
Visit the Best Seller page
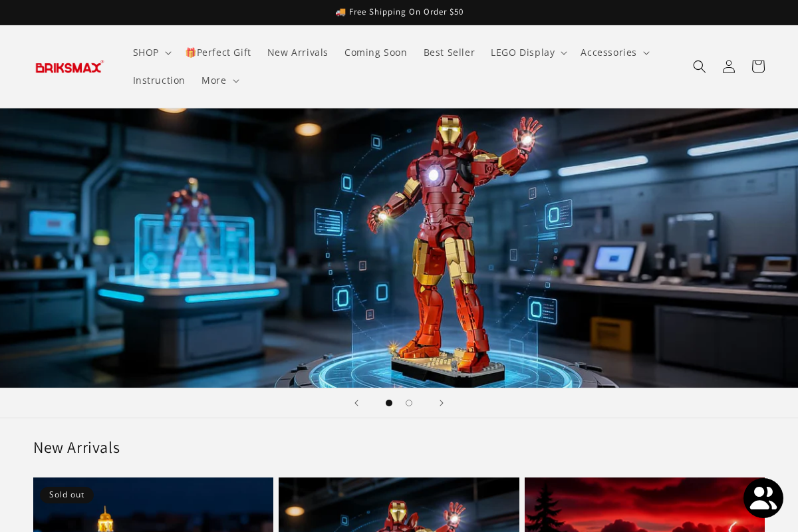pyautogui.click(x=449, y=52)
